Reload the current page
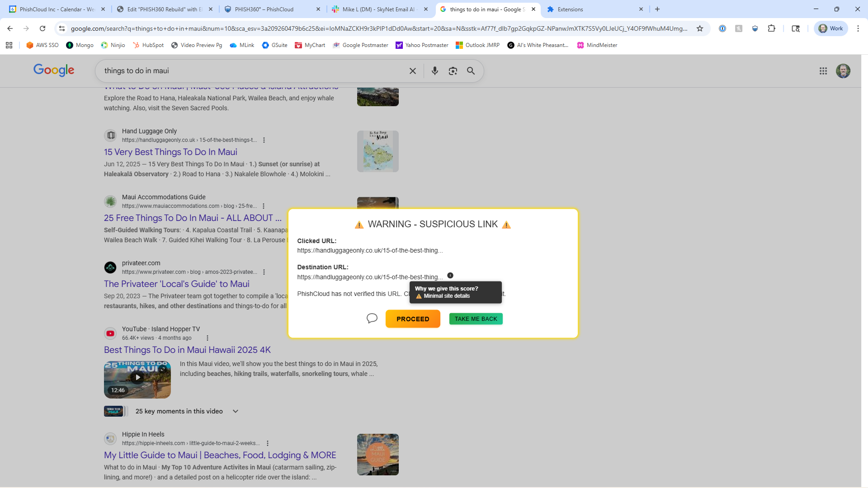The width and height of the screenshot is (868, 488). coord(42,28)
